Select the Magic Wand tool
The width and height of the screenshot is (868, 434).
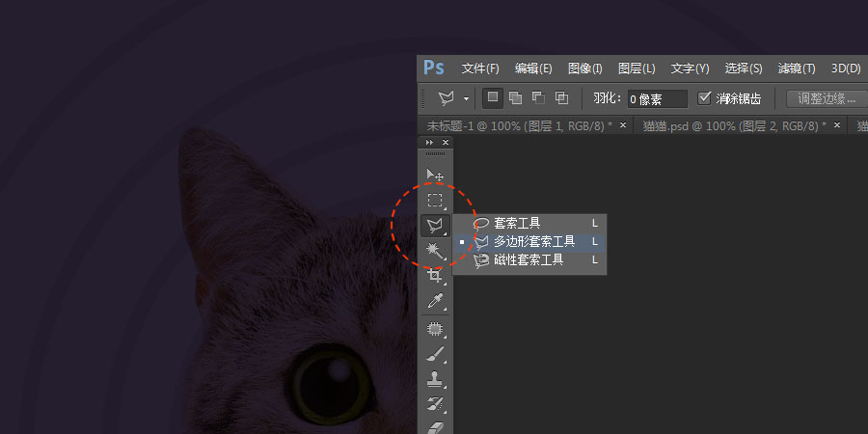pos(435,250)
